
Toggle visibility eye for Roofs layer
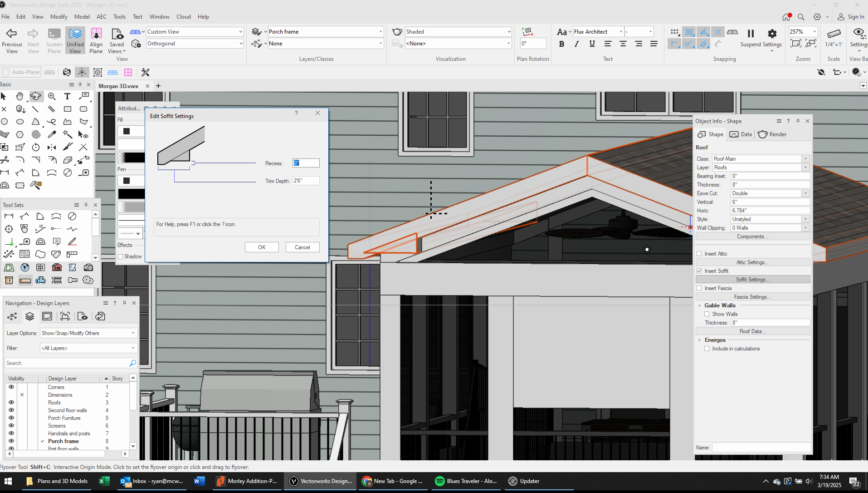pyautogui.click(x=11, y=403)
